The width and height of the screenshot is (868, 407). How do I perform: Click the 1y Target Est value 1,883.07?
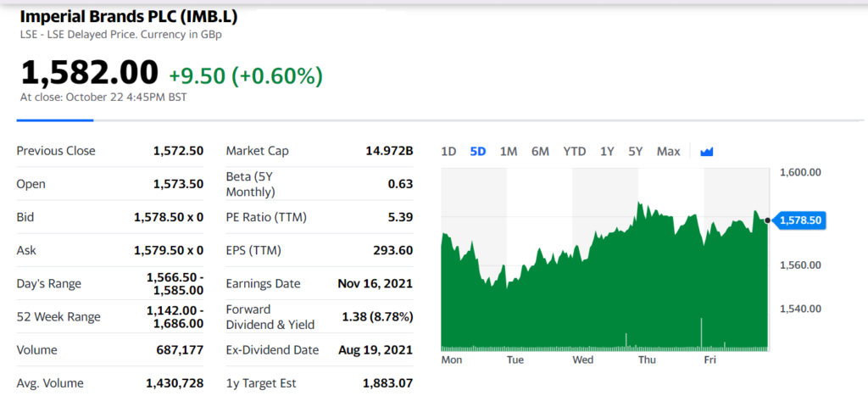[388, 383]
